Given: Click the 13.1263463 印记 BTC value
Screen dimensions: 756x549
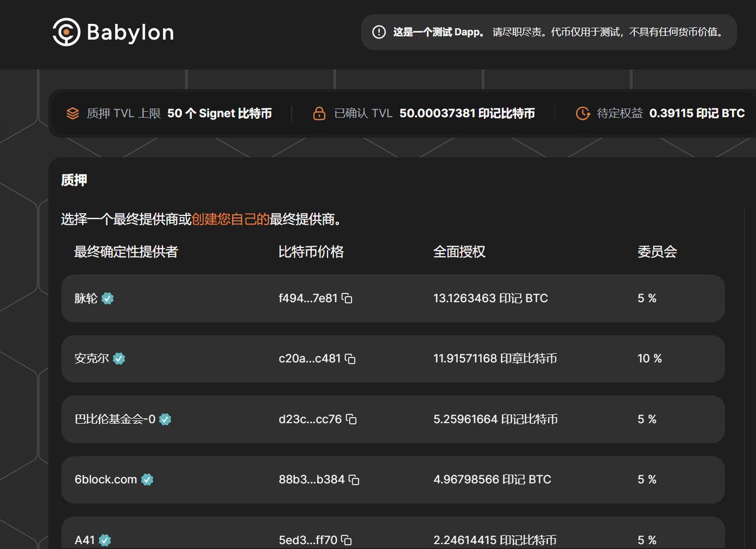Looking at the screenshot, I should [491, 298].
